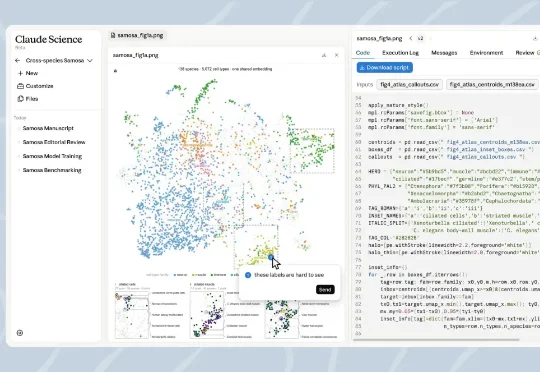
Task: Expand the Cross-species Samosa project dropdown
Action: pyautogui.click(x=90, y=61)
